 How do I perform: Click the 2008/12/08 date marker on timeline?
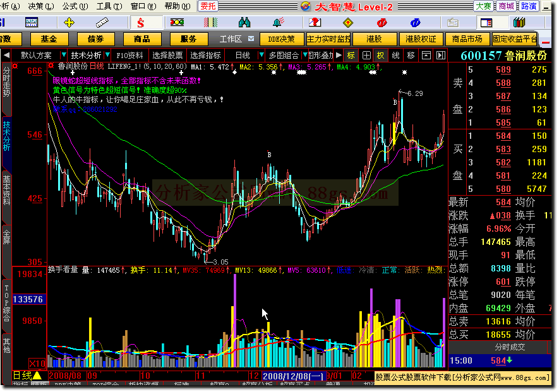[x=294, y=376]
